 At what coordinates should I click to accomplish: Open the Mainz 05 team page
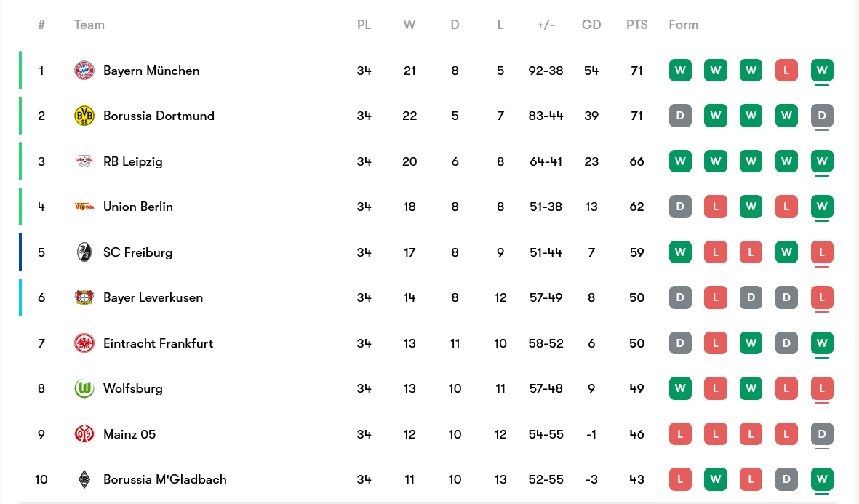[129, 434]
